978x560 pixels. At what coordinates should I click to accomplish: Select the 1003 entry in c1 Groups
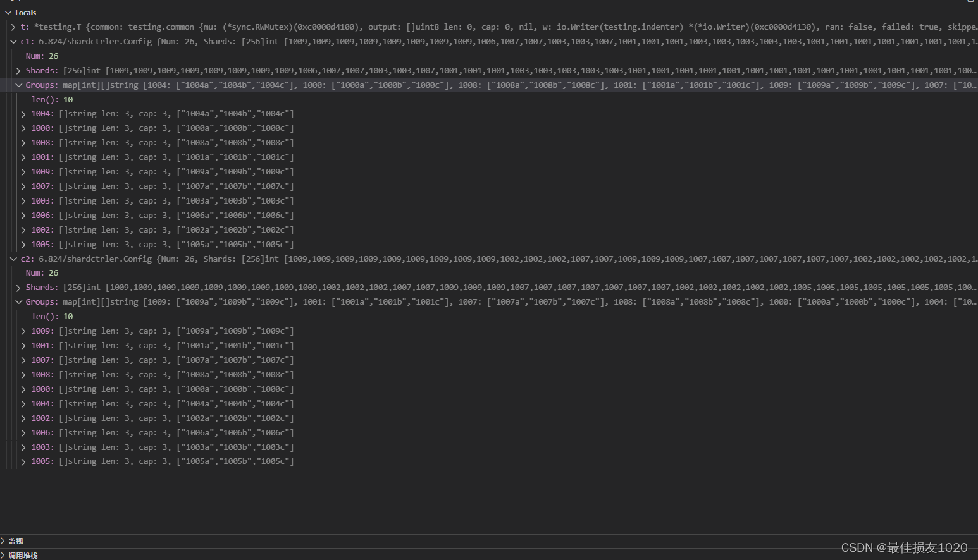coord(489,201)
